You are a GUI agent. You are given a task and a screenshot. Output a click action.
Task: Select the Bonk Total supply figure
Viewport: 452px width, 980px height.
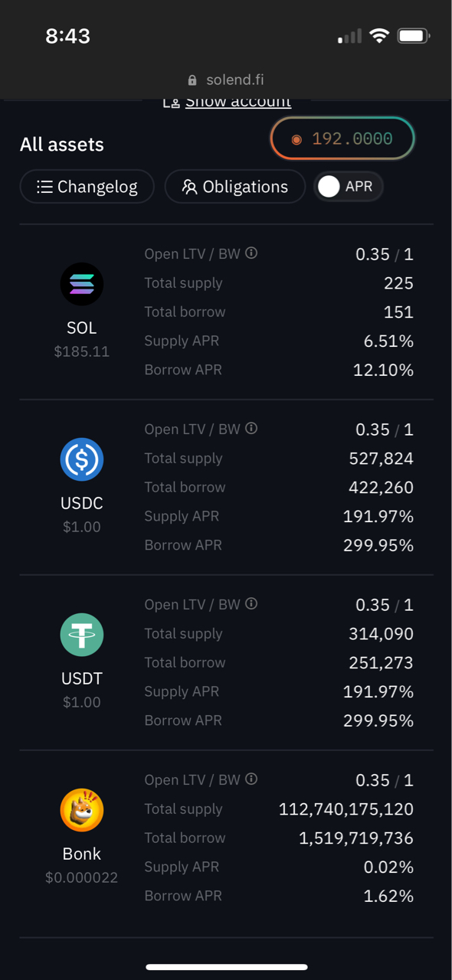(x=346, y=808)
